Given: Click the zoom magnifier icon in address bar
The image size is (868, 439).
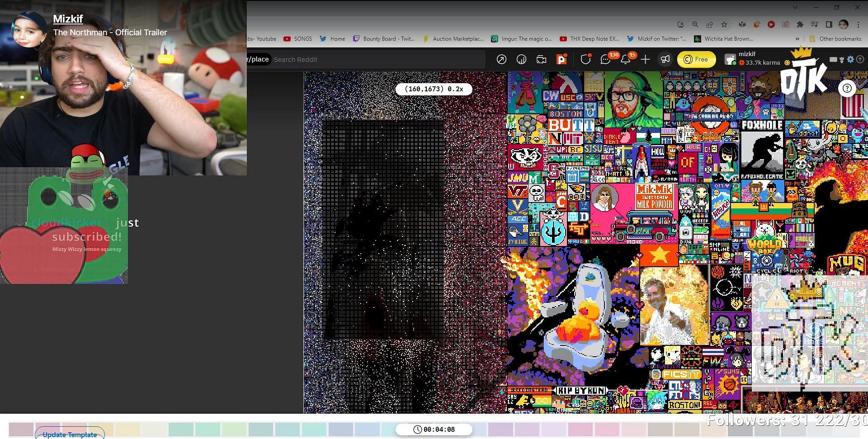Looking at the screenshot, I should [695, 24].
